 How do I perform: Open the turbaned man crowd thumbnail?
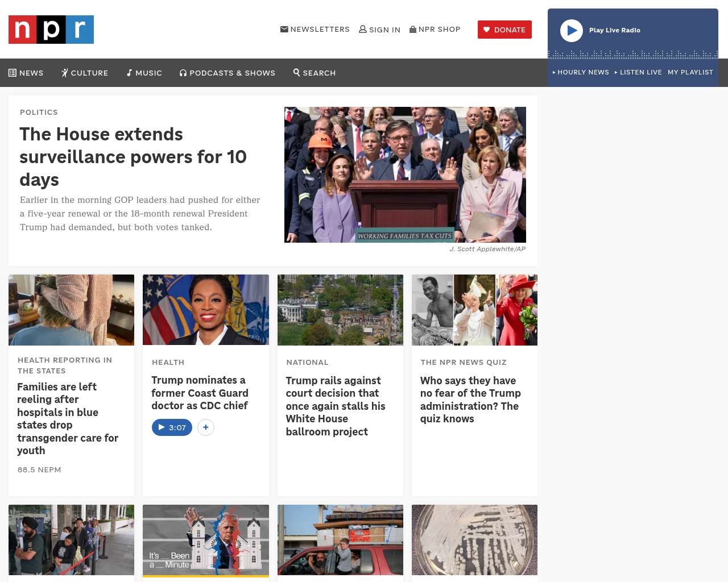click(x=72, y=540)
